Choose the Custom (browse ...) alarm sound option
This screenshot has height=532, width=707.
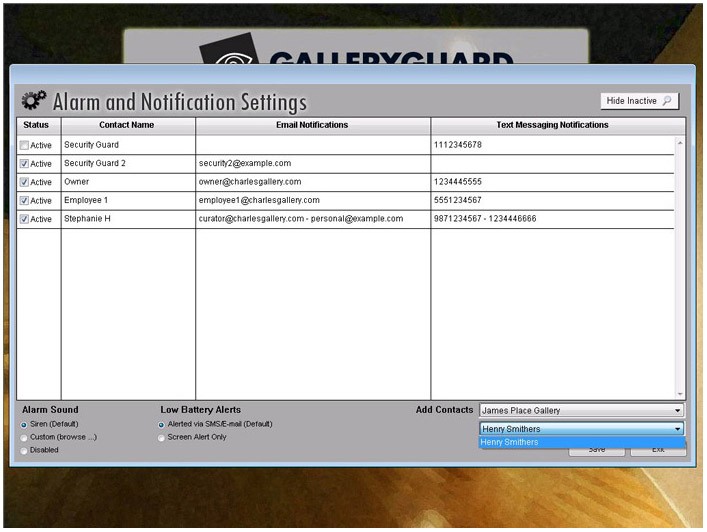(x=24, y=437)
